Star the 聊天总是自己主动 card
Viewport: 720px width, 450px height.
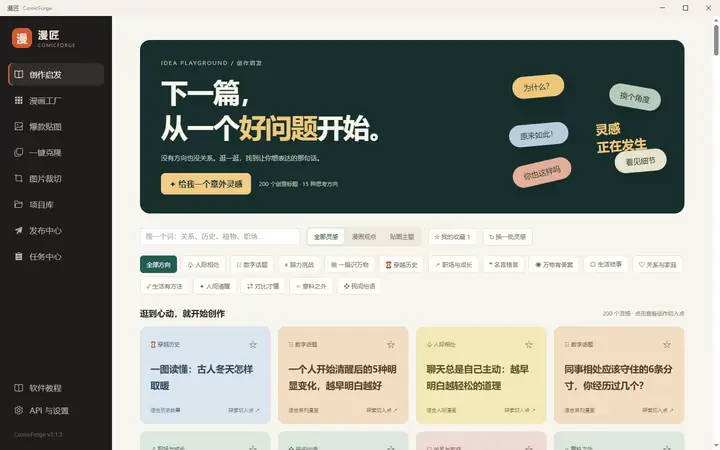pyautogui.click(x=529, y=344)
